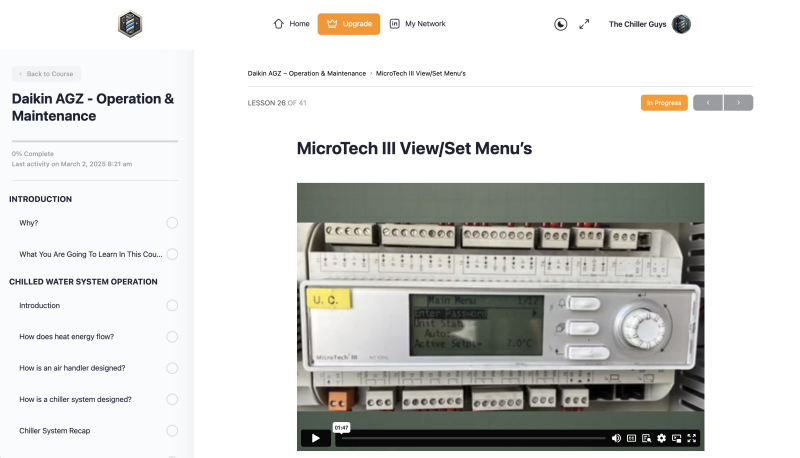Open video settings gear
The image size is (800, 458).
pos(661,438)
